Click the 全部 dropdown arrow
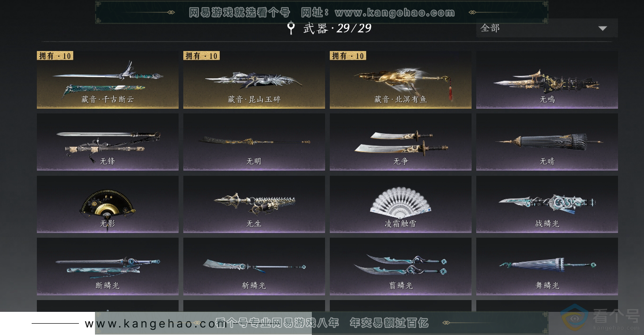 [x=602, y=28]
